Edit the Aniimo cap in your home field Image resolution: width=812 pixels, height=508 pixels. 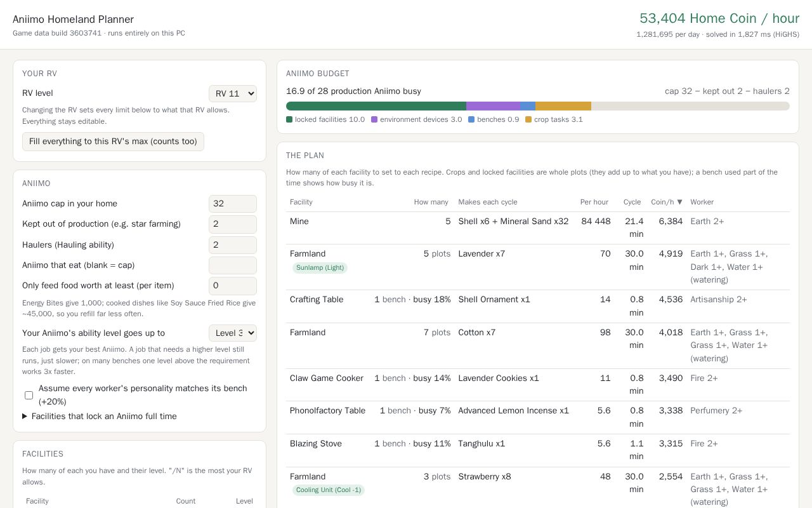[x=233, y=204]
